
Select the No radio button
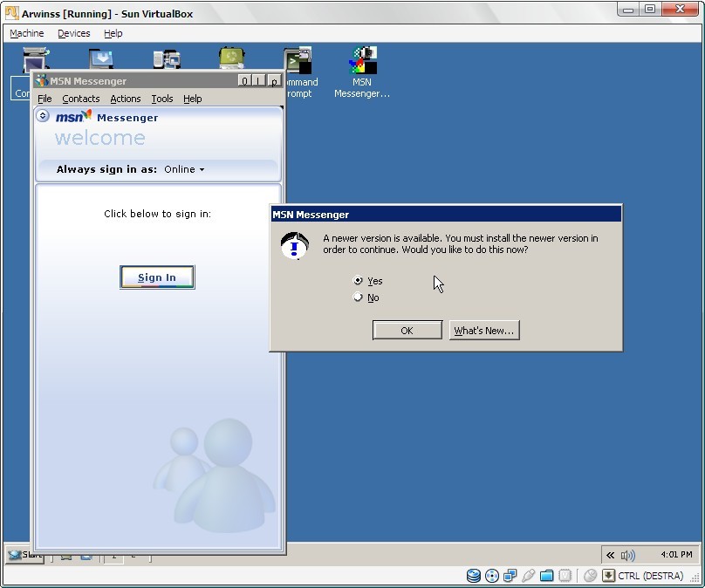[358, 297]
